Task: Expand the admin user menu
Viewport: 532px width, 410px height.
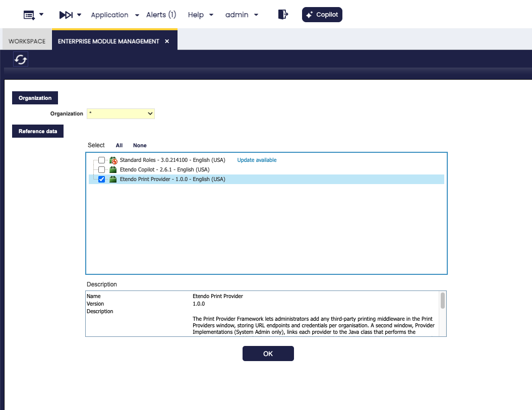Action: 242,15
